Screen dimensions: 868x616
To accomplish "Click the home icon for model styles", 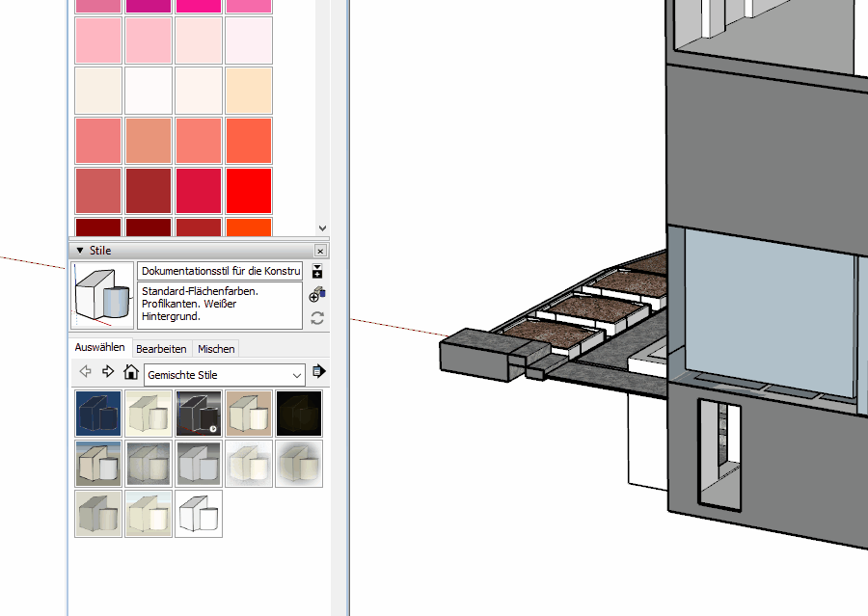I will click(131, 372).
